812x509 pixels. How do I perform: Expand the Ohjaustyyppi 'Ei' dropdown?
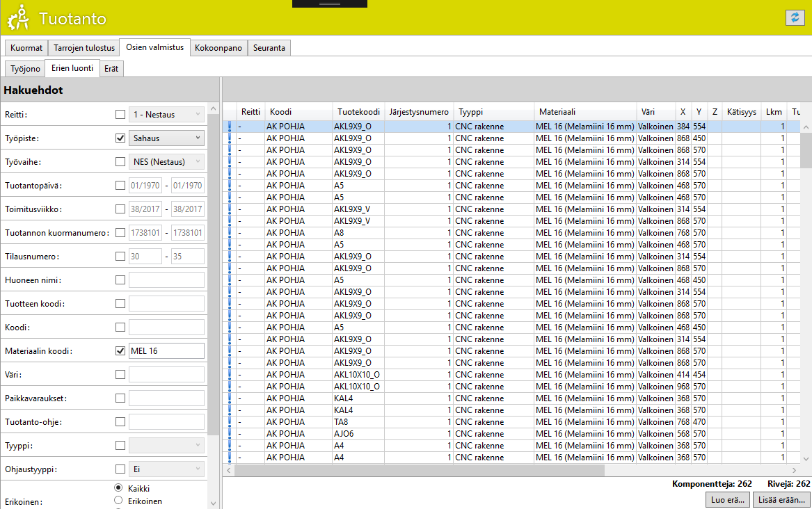point(166,469)
